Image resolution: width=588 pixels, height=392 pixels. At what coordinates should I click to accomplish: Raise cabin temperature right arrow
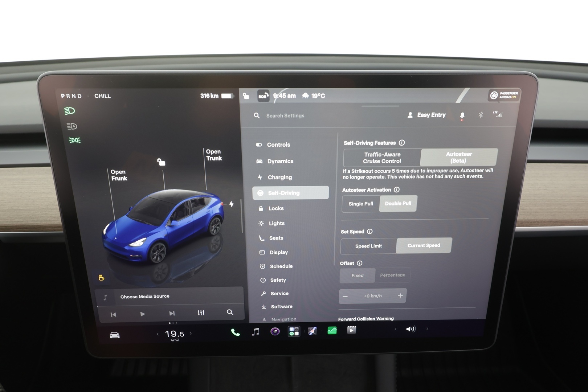[x=191, y=333]
